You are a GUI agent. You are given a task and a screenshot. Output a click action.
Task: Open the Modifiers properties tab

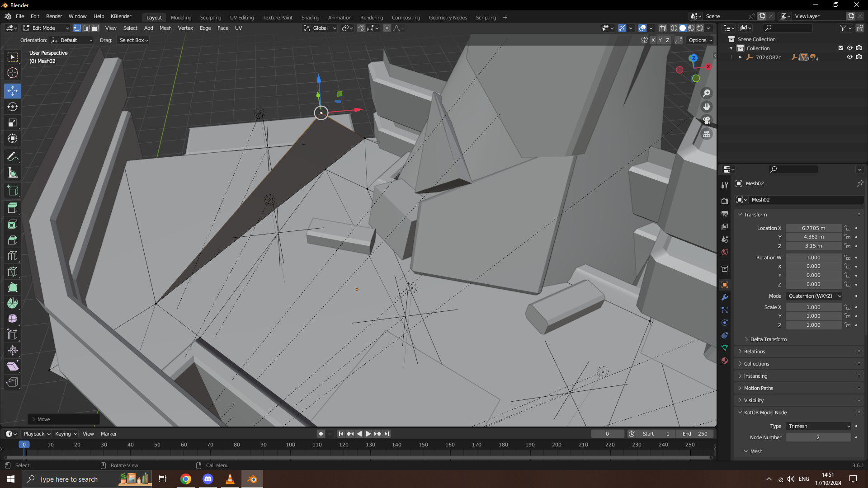click(725, 297)
